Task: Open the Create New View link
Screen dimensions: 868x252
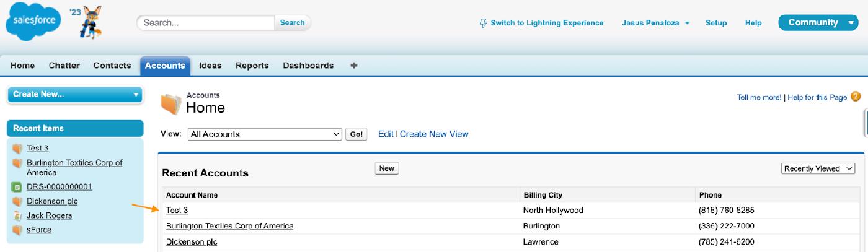Action: pyautogui.click(x=434, y=134)
